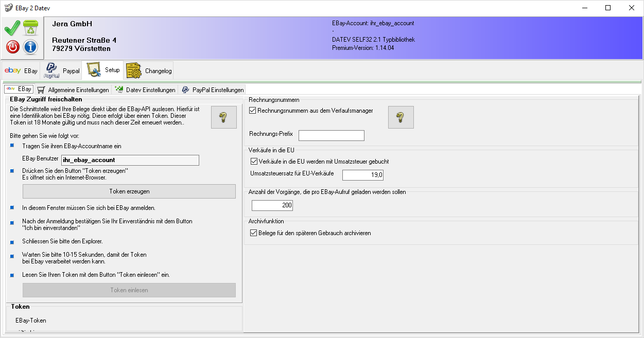
Task: Uncheck Verkäufe in die EU mit Umsatzsteuer
Action: tap(253, 162)
